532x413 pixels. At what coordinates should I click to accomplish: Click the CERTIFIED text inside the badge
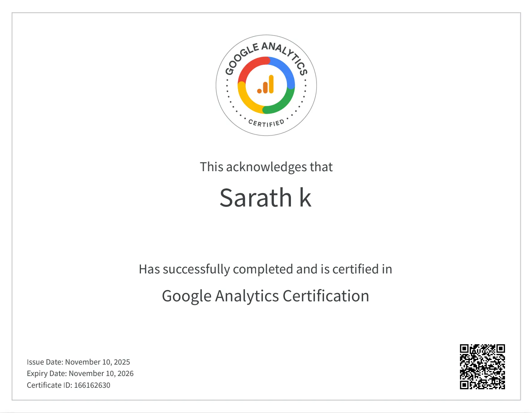pos(266,123)
